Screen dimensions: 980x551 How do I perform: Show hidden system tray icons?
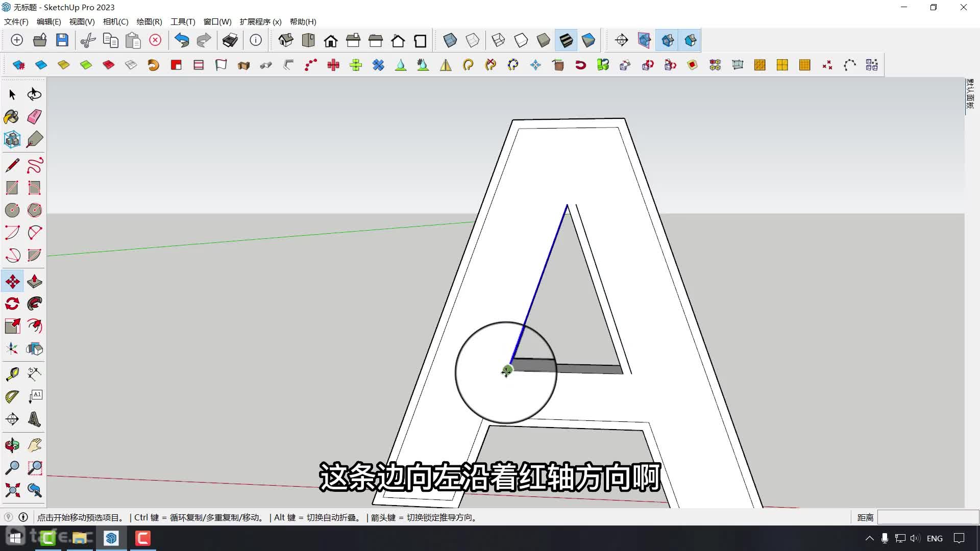[869, 538]
